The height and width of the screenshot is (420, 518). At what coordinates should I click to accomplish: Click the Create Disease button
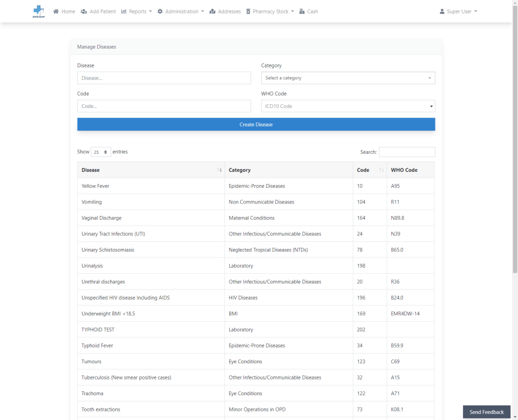click(256, 124)
